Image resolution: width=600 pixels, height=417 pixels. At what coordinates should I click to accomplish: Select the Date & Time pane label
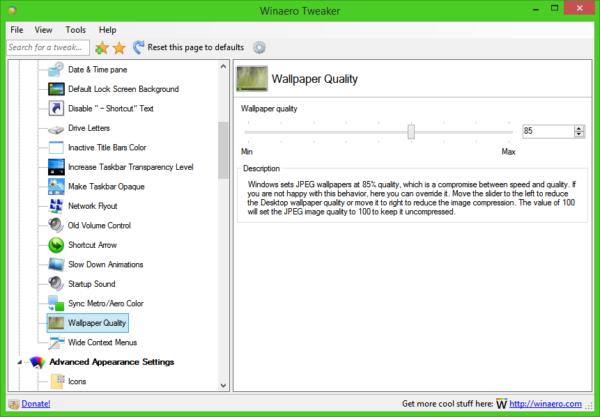[x=98, y=70]
